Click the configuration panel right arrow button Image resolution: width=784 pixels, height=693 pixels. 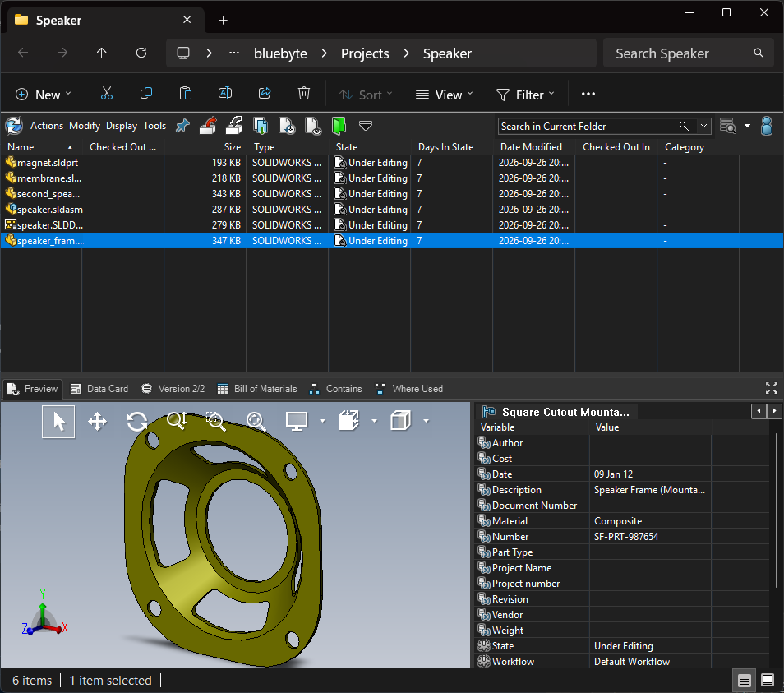pos(774,411)
